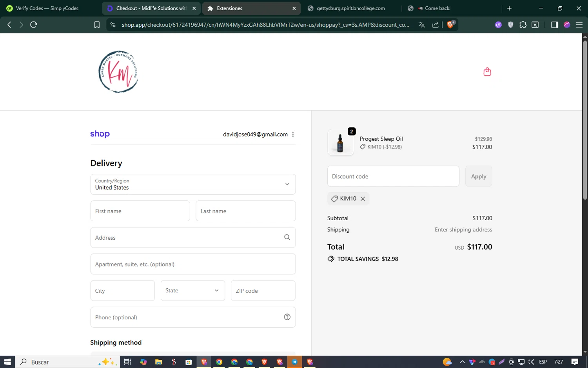Open Brave Shields lion icon
The width and height of the screenshot is (588, 368).
tap(451, 24)
